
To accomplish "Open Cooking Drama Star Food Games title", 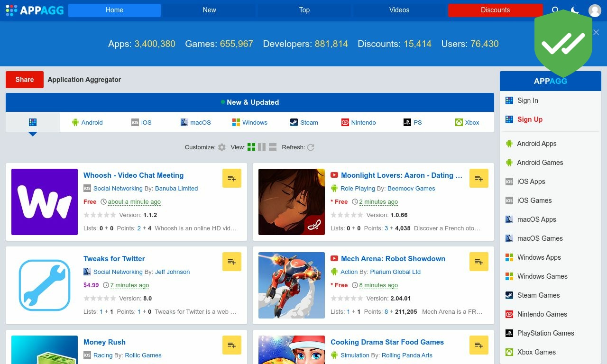I will point(387,342).
